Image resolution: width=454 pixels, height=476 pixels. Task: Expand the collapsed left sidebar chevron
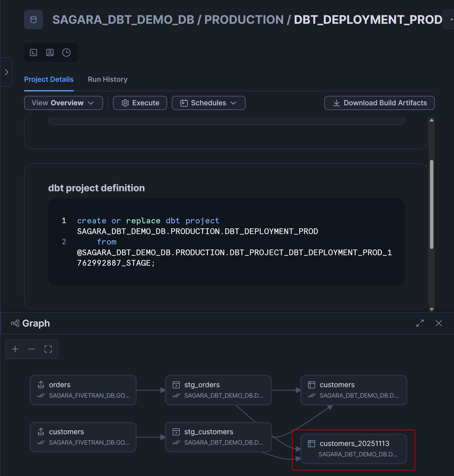(7, 72)
